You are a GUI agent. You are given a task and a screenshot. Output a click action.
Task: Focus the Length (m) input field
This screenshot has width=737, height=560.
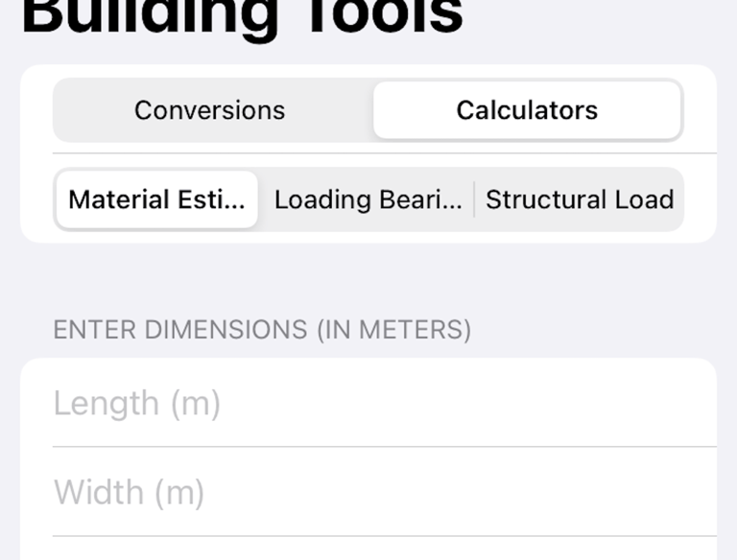pyautogui.click(x=368, y=403)
